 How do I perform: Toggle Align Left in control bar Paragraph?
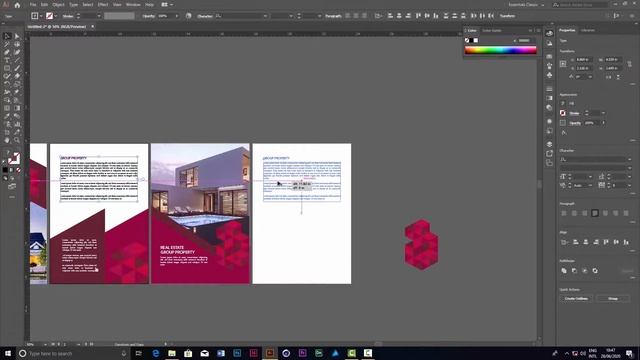click(x=348, y=16)
